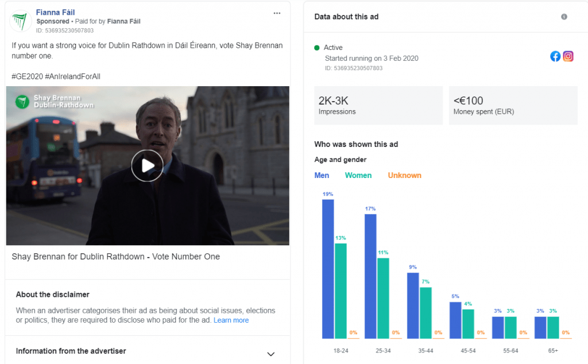Click the 2K-3K Impressions card
The image size is (588, 364).
pos(378,105)
